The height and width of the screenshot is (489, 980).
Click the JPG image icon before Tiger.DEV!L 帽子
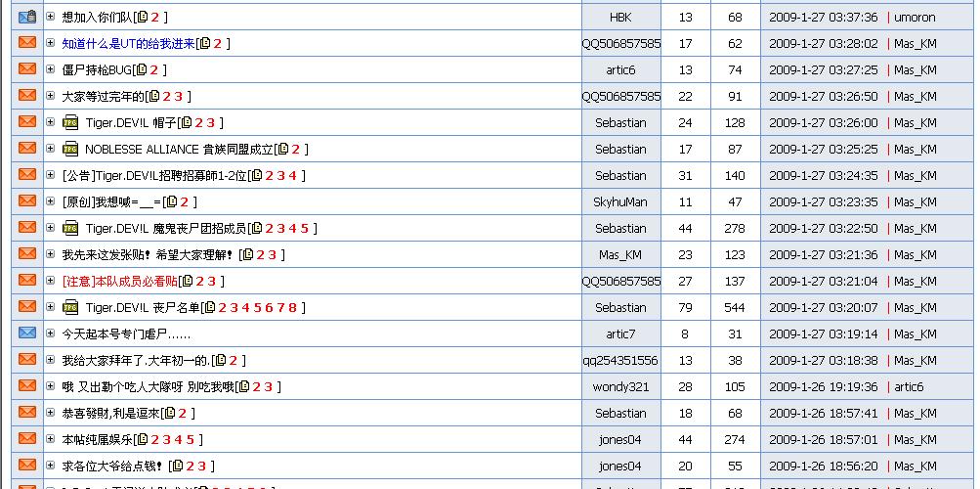tap(70, 122)
